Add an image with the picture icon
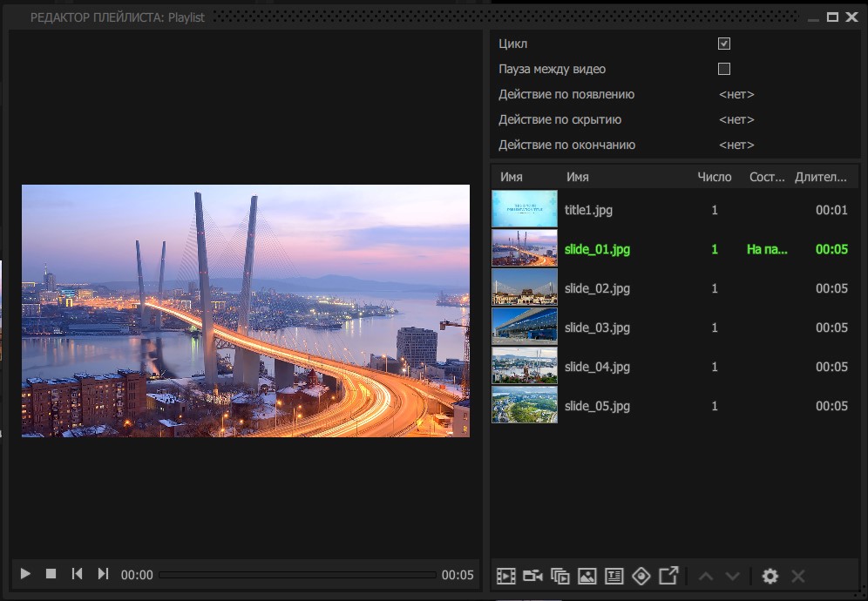Viewport: 868px width, 601px height. (587, 576)
